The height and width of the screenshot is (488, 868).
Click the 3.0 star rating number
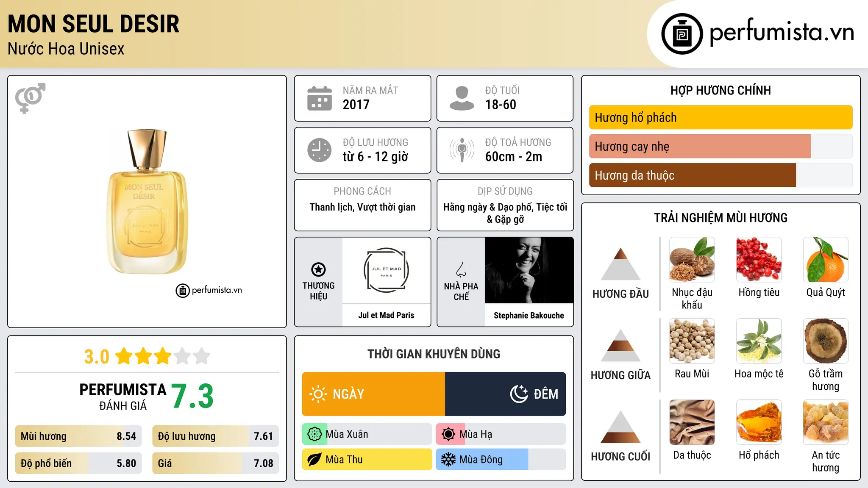coord(97,357)
